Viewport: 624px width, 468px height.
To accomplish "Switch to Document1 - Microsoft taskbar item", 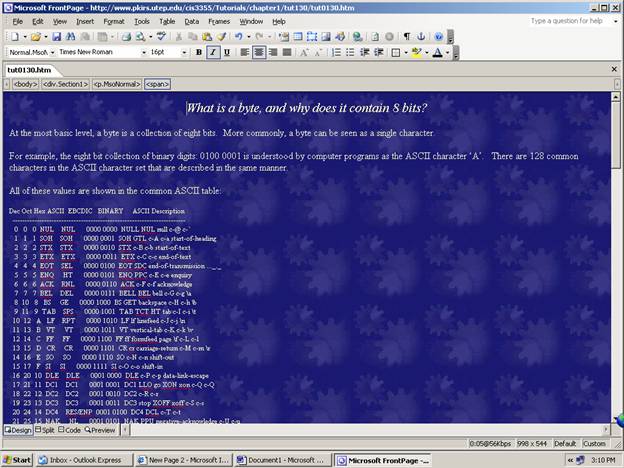I will (283, 460).
